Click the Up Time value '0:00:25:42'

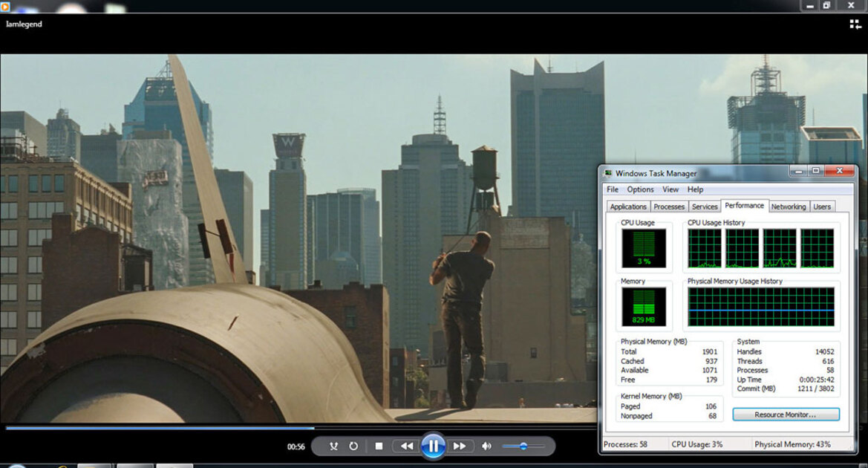[817, 380]
